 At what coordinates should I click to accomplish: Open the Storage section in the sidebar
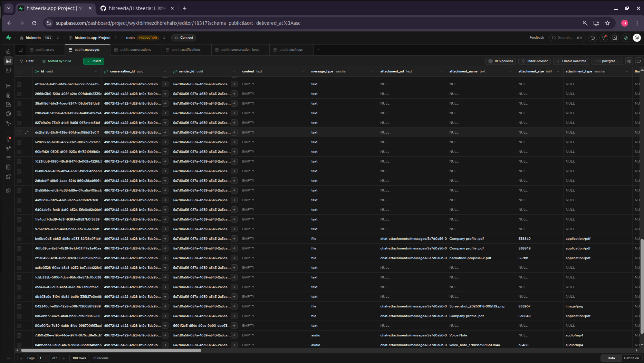(8, 105)
